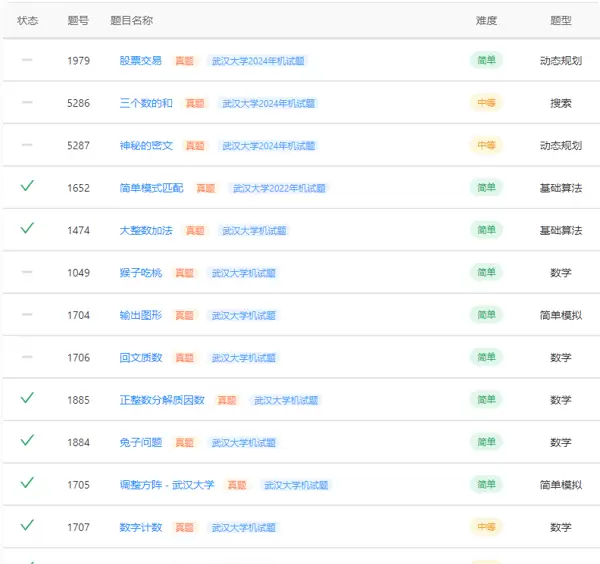600x564 pixels.
Task: Click the green checkmark for problem 1884
Action: 27,441
